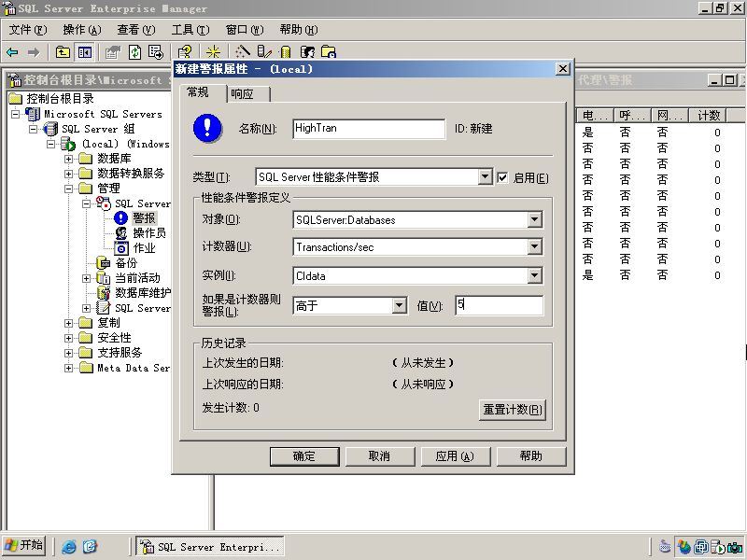Image resolution: width=747 pixels, height=560 pixels.
Task: Click the 确定 OK button
Action: [304, 456]
